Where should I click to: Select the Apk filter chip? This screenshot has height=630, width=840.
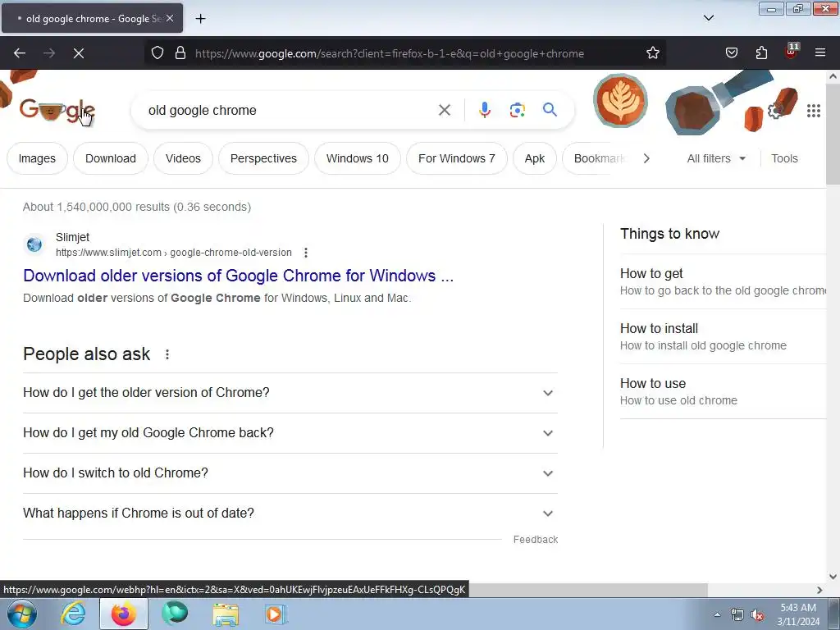(534, 158)
